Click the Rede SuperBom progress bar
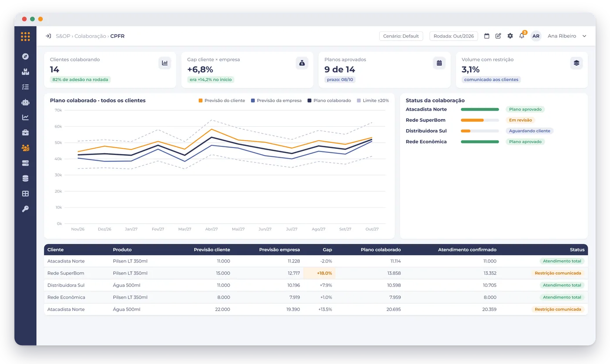Image resolution: width=610 pixels, height=364 pixels. click(480, 120)
